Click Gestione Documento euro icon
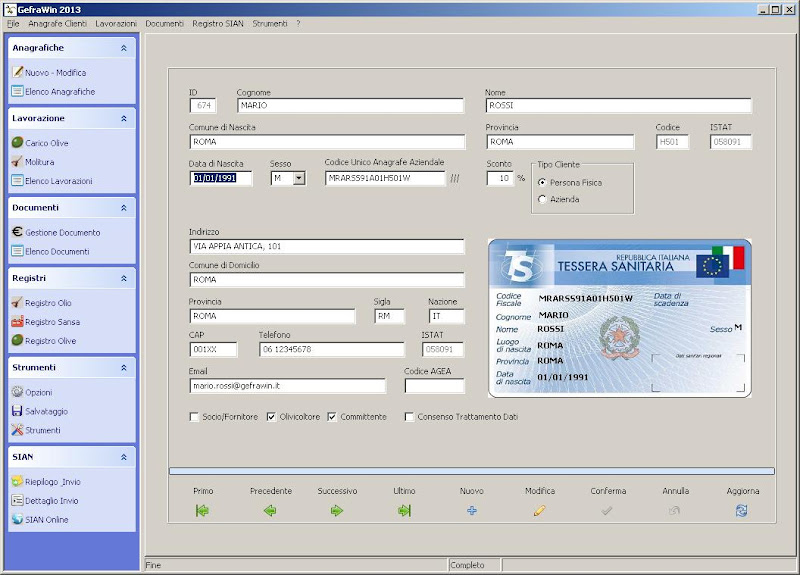The width and height of the screenshot is (800, 575). (17, 232)
